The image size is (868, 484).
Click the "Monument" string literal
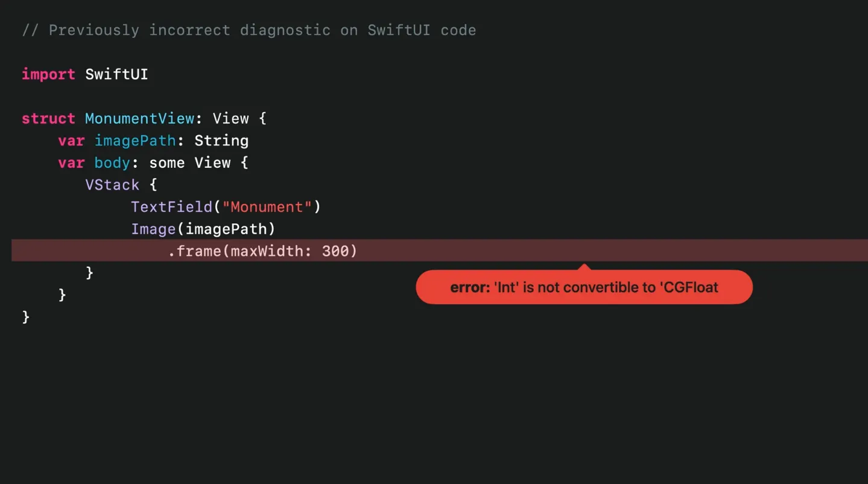267,207
